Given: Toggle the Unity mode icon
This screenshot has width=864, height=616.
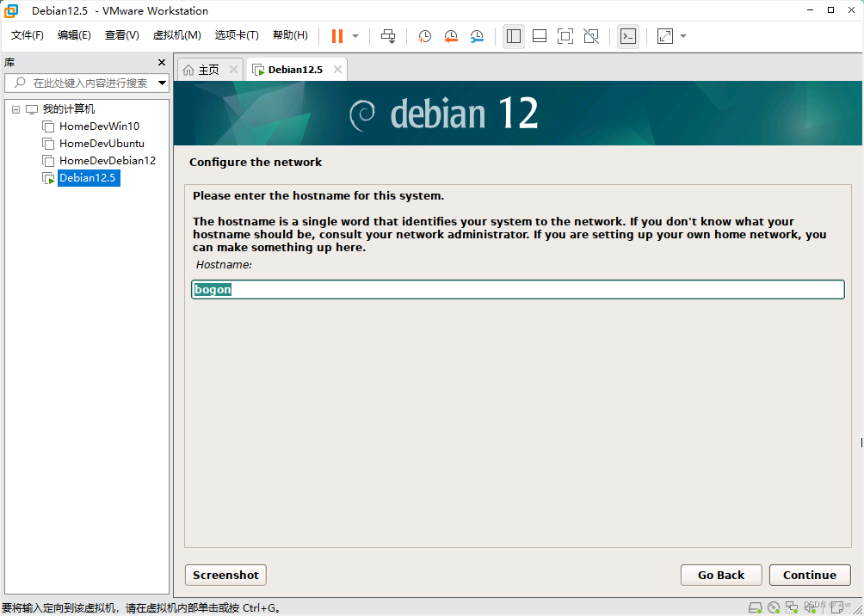Looking at the screenshot, I should click(x=590, y=36).
